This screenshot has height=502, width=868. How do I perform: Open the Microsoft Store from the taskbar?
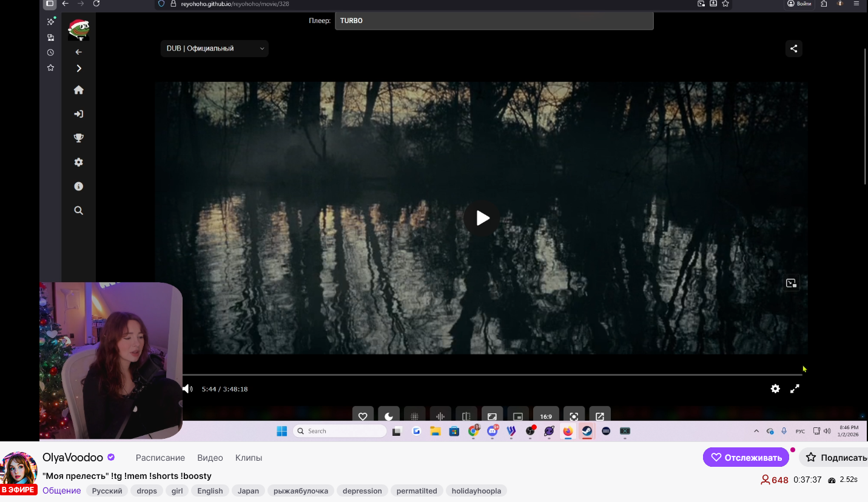pos(454,431)
